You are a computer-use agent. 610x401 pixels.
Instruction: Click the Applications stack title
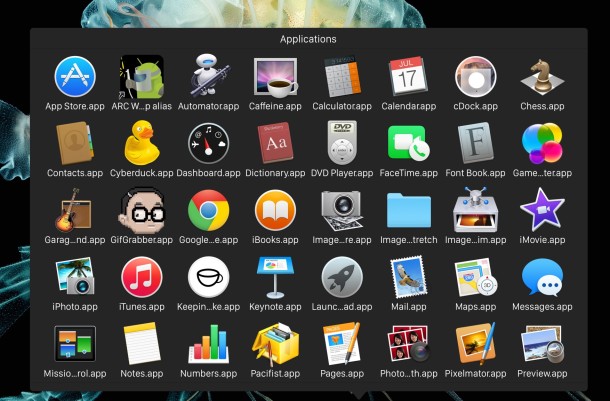click(308, 39)
